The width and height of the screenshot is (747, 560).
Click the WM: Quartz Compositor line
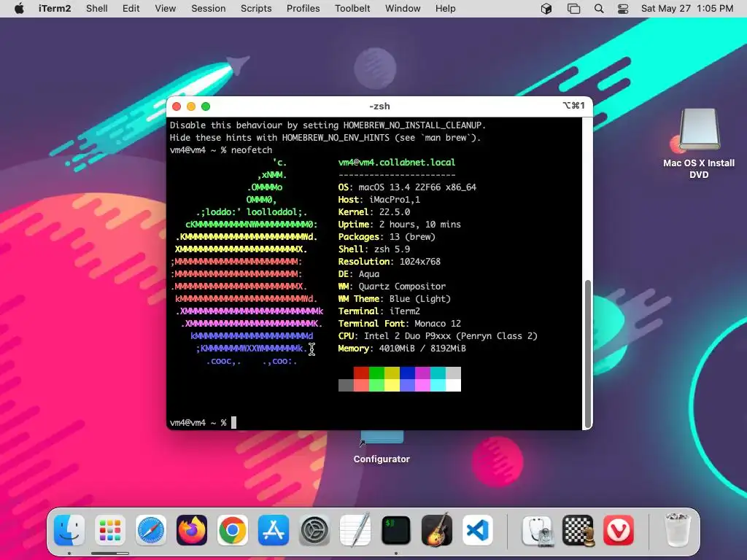pyautogui.click(x=392, y=286)
